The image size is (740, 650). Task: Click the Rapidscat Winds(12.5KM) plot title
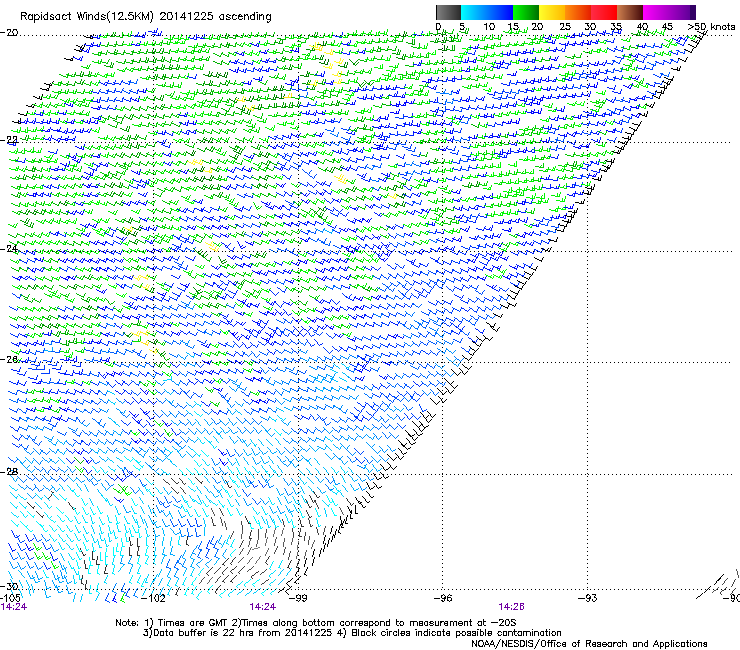pyautogui.click(x=146, y=17)
